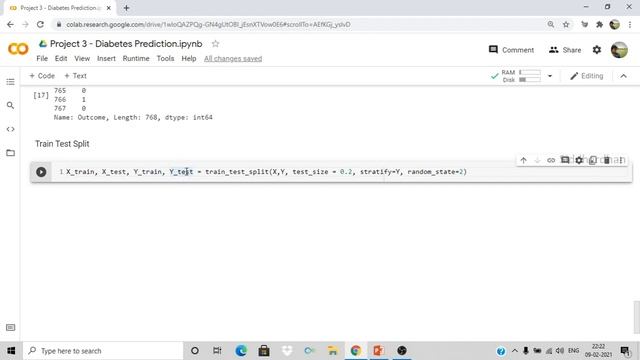Star the Diabetes Prediction notebook
The height and width of the screenshot is (360, 640).
point(216,44)
